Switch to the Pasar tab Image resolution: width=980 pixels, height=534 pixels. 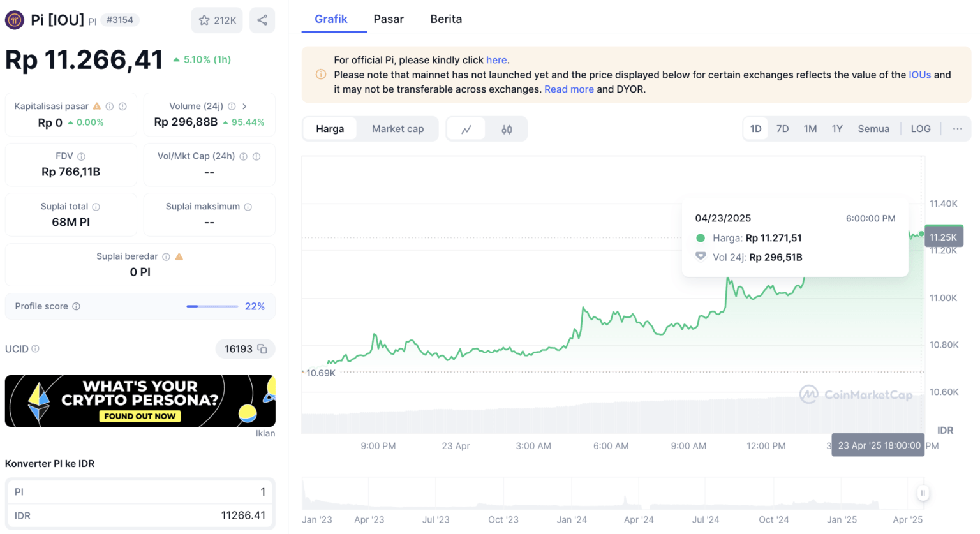coord(389,19)
